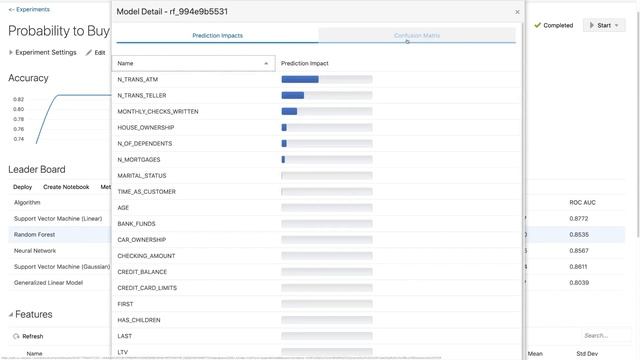Click the HAS_CHILDREN feature name
The width and height of the screenshot is (640, 360).
click(x=139, y=320)
